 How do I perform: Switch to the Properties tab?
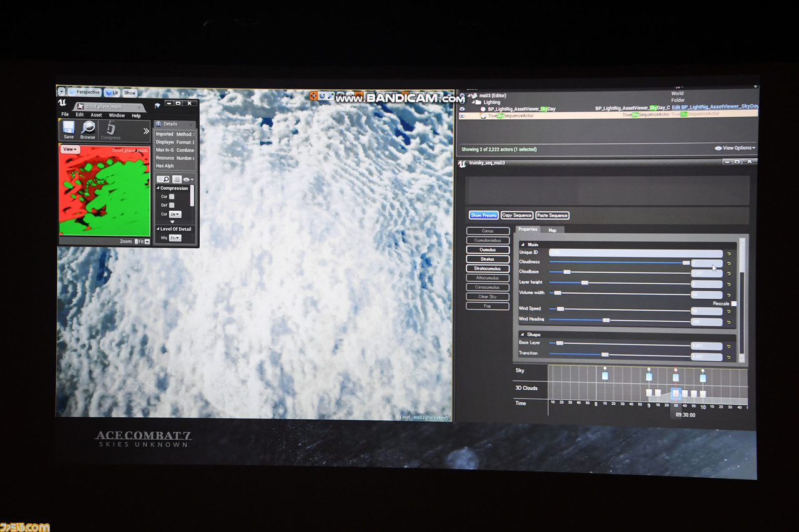pos(528,230)
